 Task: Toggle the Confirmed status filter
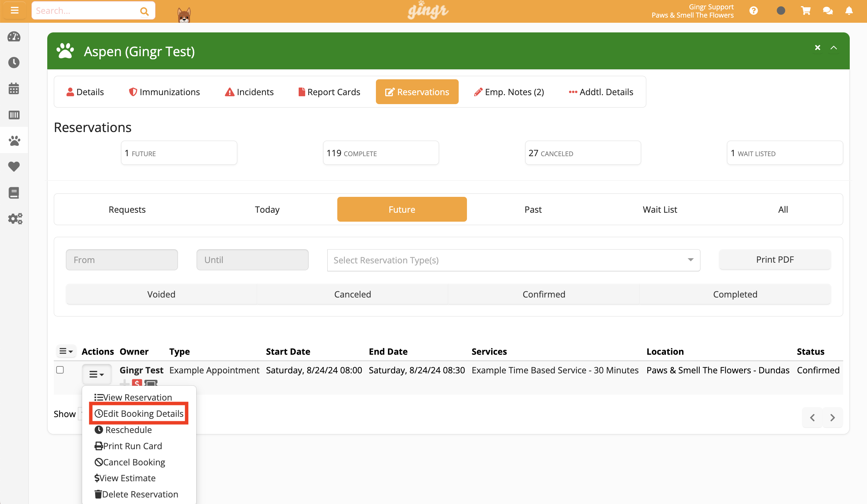544,294
